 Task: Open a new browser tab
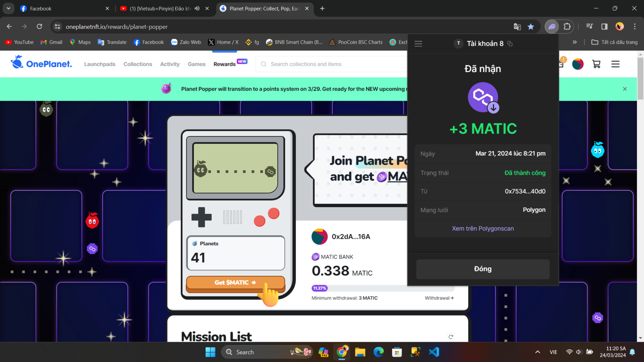322,8
